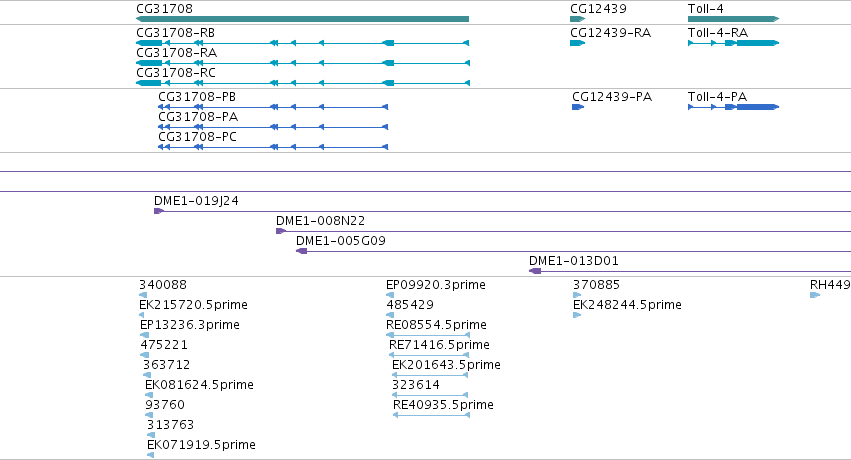Click the CG12439 gene arrow glyph

pos(577,19)
